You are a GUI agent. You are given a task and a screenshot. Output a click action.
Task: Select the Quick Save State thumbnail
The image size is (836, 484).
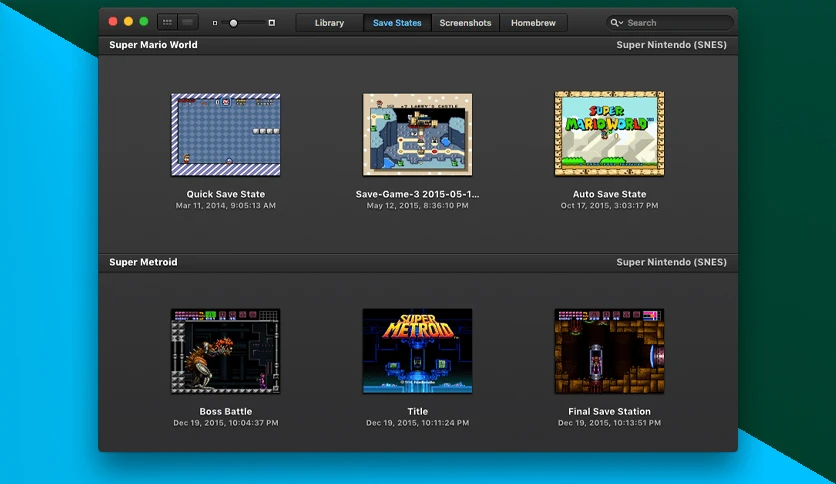(226, 135)
